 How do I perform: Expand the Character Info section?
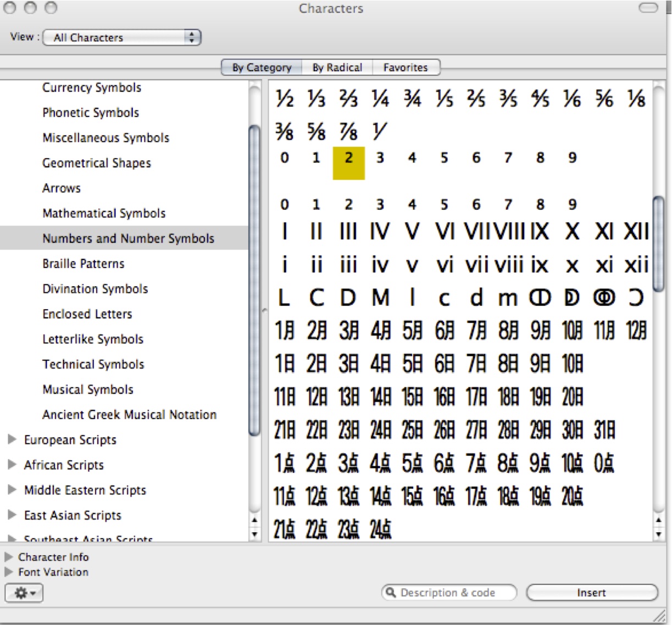tap(9, 557)
